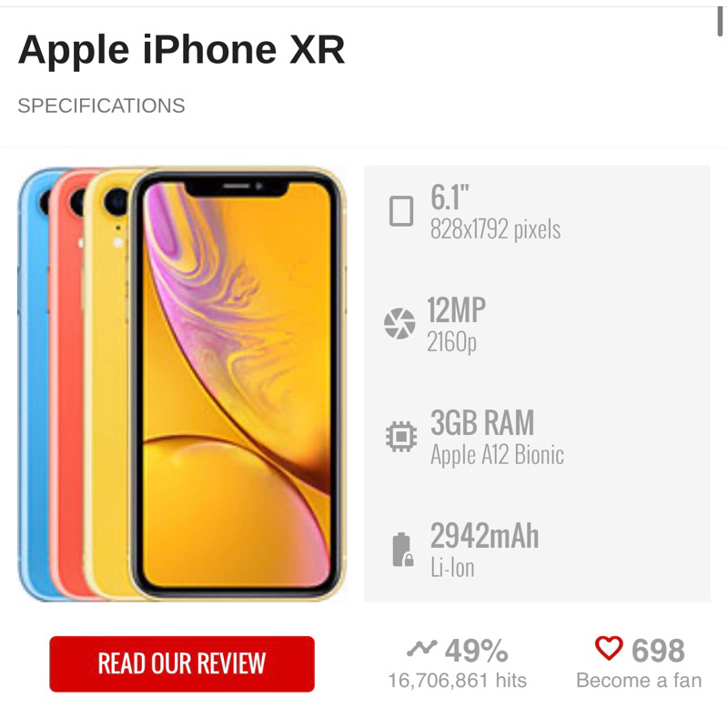The image size is (728, 728).
Task: Click the 2942mAh battery capacity
Action: click(485, 536)
